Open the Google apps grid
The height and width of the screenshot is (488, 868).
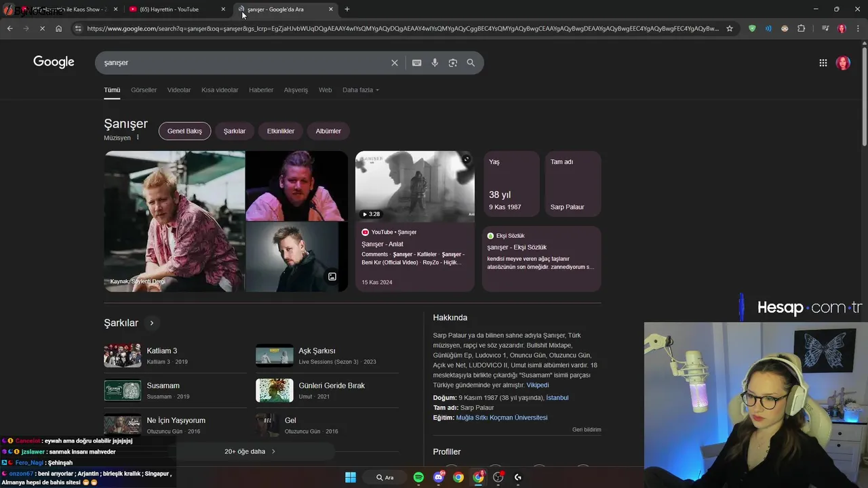coord(823,62)
